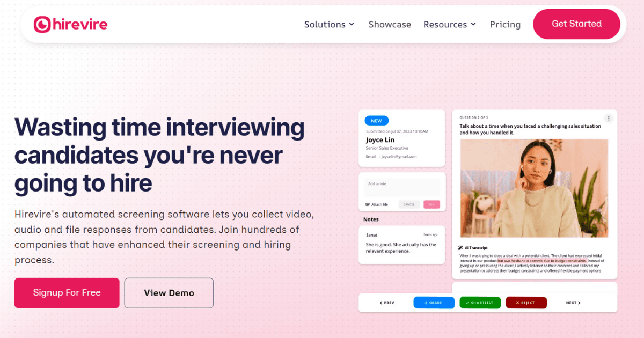Viewport: 644px width, 338px height.
Task: Click the red Reject button
Action: [x=526, y=303]
